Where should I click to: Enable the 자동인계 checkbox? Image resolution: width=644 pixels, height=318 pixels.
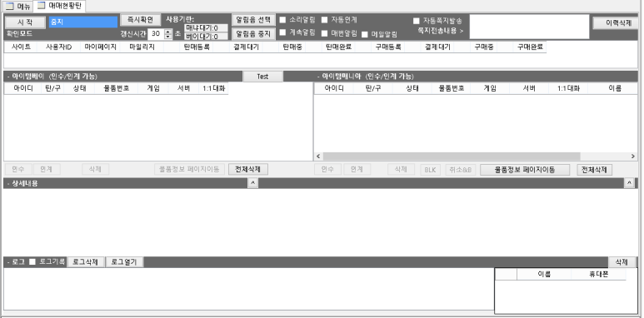[324, 20]
